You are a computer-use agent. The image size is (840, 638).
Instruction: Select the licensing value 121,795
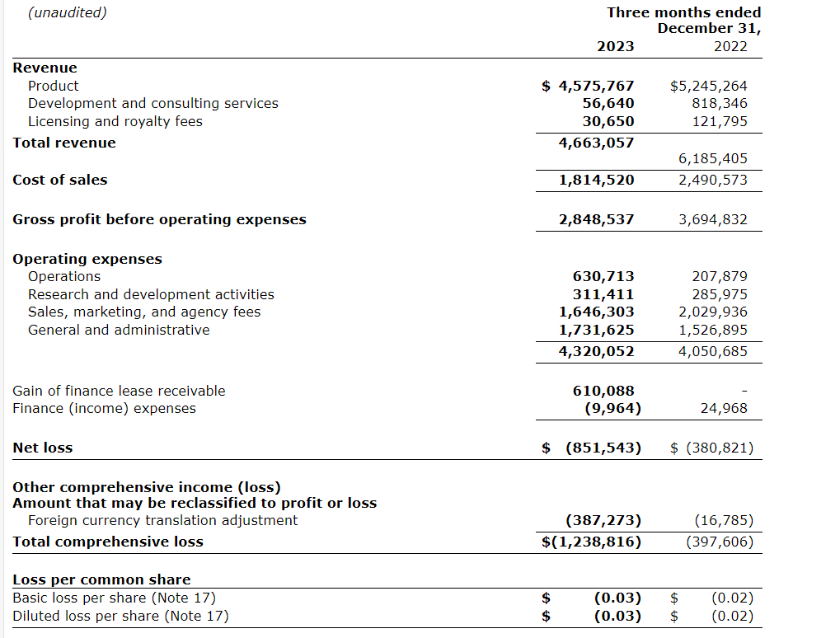coord(720,122)
